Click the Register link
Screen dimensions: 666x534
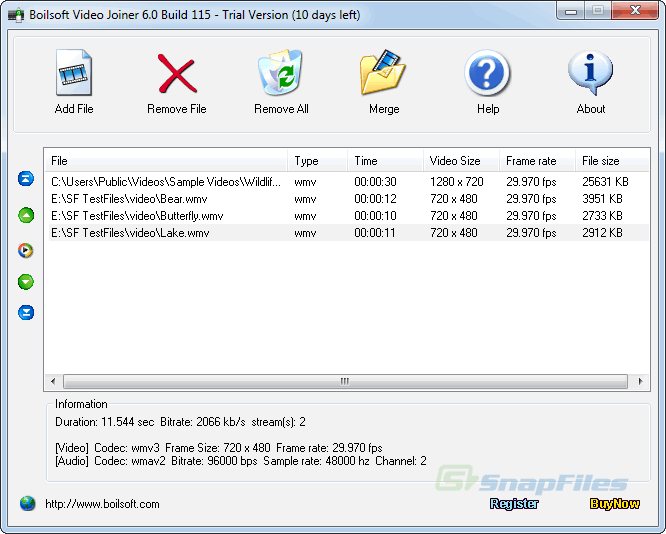pyautogui.click(x=514, y=504)
